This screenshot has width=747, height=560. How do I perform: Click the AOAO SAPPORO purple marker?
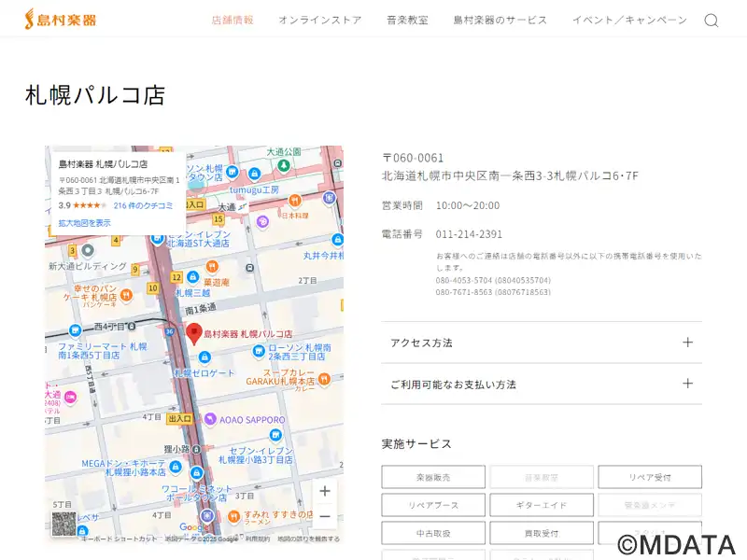(x=210, y=419)
